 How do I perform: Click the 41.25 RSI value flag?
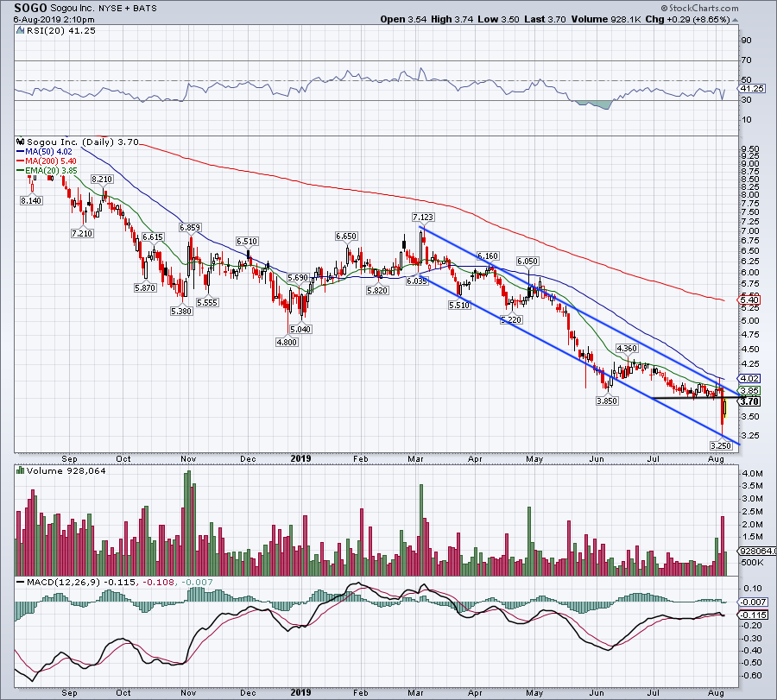(x=752, y=89)
